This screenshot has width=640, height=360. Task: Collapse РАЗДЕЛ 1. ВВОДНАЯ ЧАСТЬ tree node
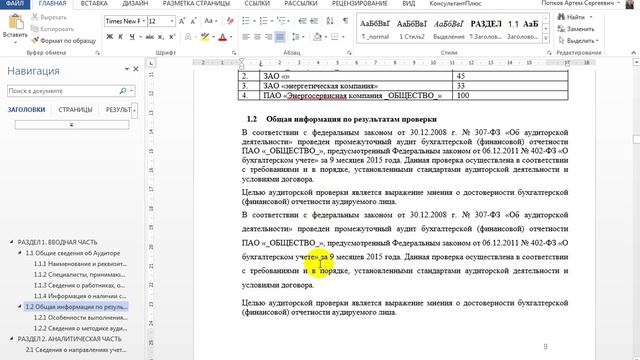(11, 242)
